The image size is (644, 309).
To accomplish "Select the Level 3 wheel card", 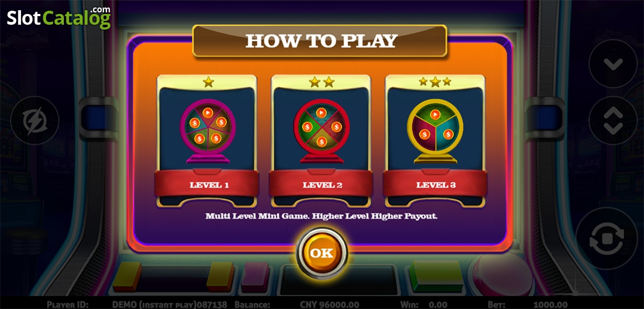I will point(435,141).
